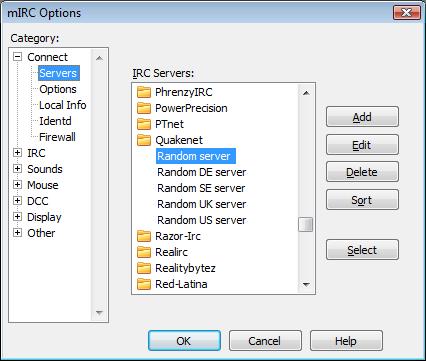
Task: Expand the Sounds category
Action: click(x=17, y=169)
